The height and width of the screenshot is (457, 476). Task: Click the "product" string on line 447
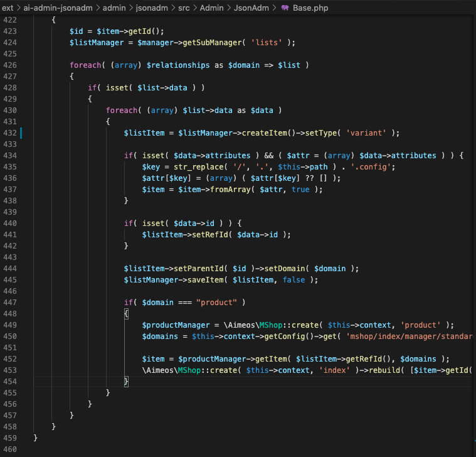coord(216,303)
